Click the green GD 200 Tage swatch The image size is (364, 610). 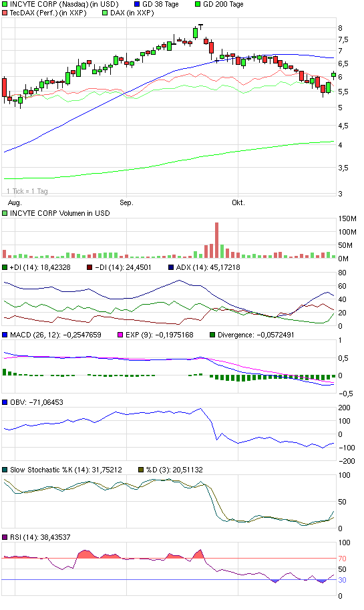tap(198, 4)
